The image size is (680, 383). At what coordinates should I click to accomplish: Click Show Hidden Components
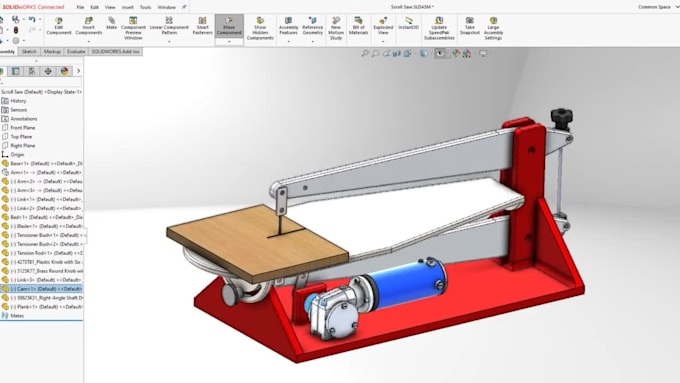[260, 28]
